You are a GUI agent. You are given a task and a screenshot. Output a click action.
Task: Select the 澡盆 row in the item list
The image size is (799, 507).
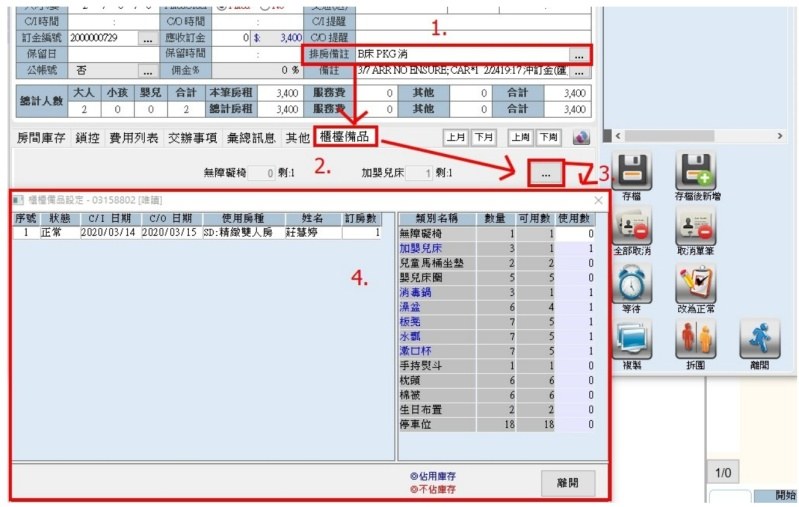point(496,307)
